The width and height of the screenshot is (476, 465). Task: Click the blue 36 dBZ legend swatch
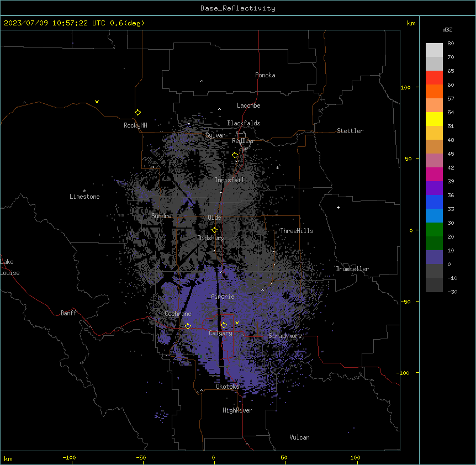click(434, 202)
